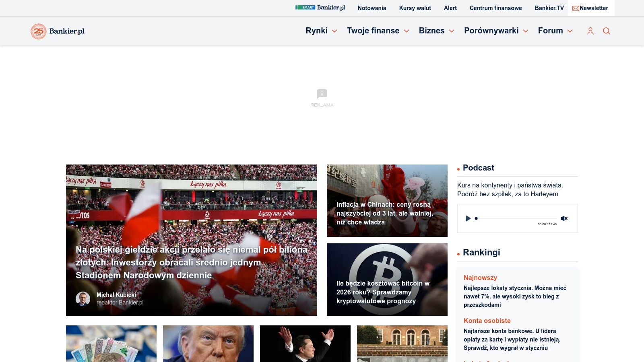Image resolution: width=644 pixels, height=362 pixels.
Task: Open the Podcast section heading
Action: point(478,168)
